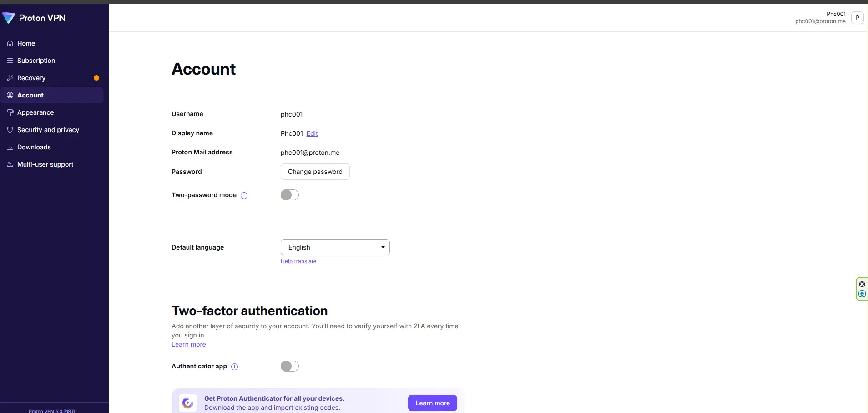The height and width of the screenshot is (413, 868).
Task: Click the Proton VPN logo icon
Action: [x=9, y=18]
